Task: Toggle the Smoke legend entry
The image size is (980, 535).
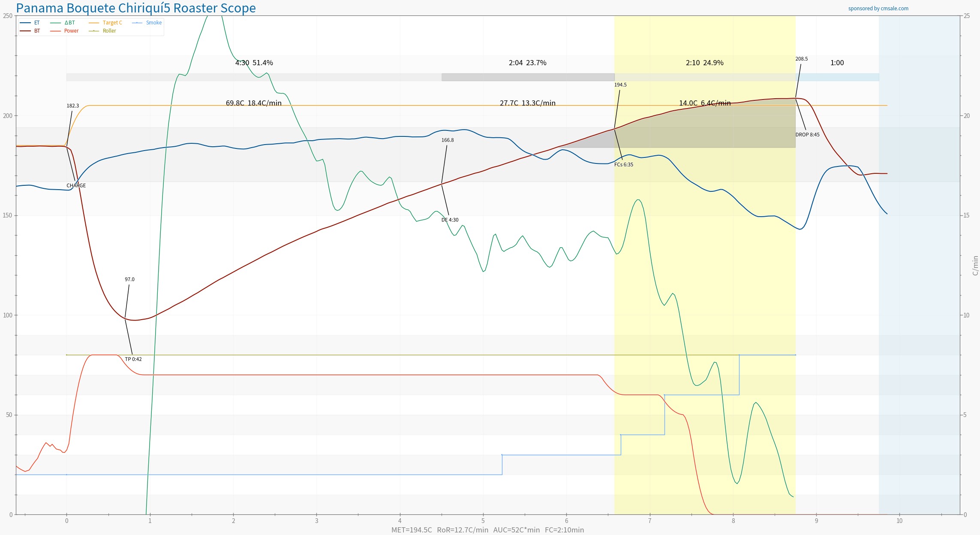Action: (153, 23)
